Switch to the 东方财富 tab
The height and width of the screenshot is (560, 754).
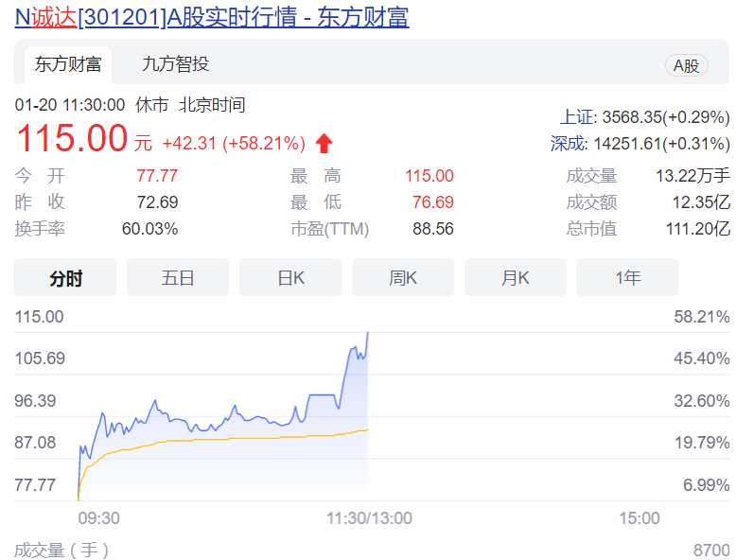click(68, 64)
